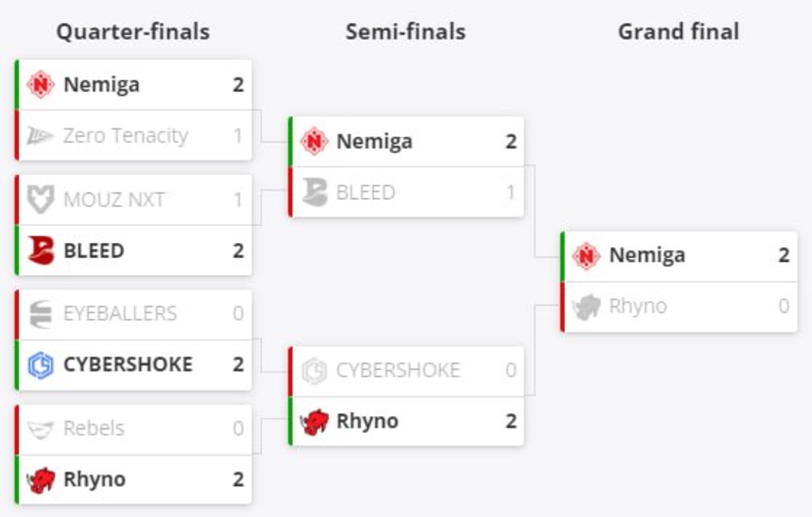The height and width of the screenshot is (517, 812).
Task: Select the BLEED logo in the quarter-finals
Action: click(40, 251)
